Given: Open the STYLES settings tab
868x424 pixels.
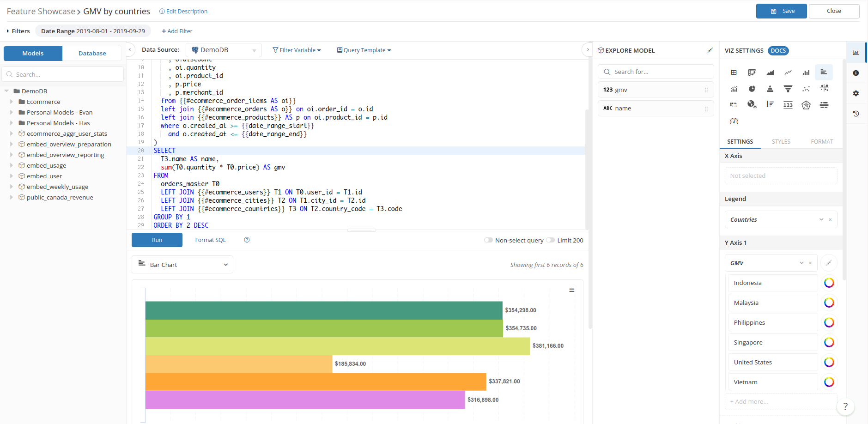Looking at the screenshot, I should tap(781, 141).
